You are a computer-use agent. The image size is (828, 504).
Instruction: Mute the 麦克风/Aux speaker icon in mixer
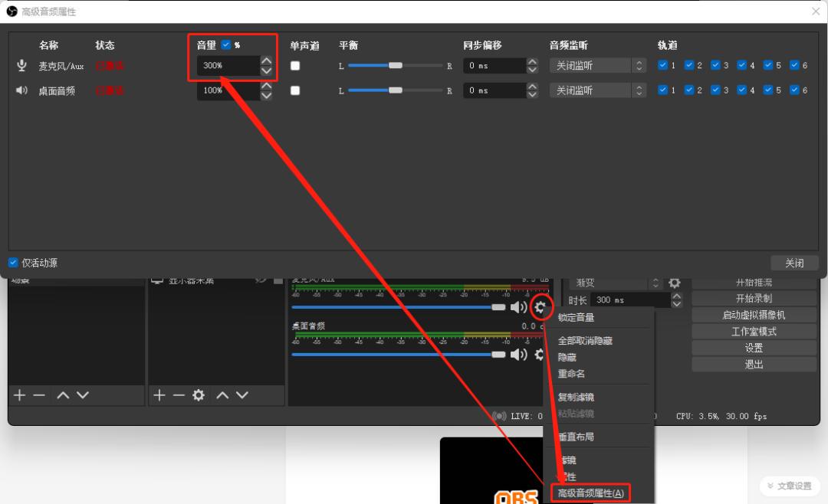tap(519, 307)
